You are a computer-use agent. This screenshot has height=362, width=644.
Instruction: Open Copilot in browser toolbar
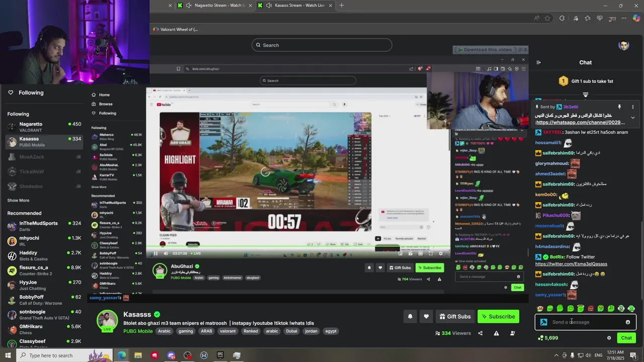click(636, 18)
